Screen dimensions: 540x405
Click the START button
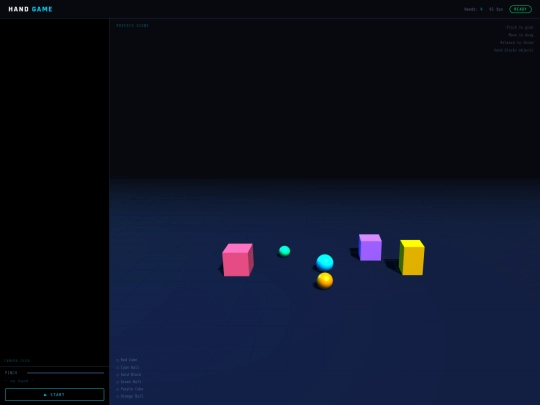(x=55, y=395)
